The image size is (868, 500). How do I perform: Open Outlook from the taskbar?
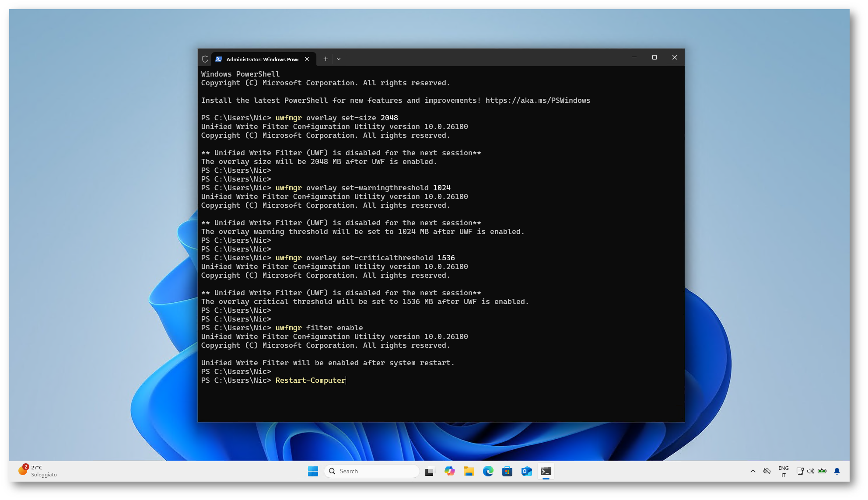click(527, 471)
